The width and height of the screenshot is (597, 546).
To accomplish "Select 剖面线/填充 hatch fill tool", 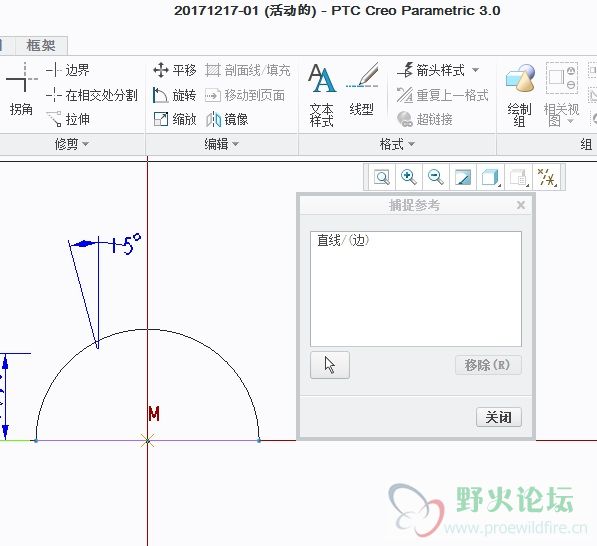I will coord(248,70).
